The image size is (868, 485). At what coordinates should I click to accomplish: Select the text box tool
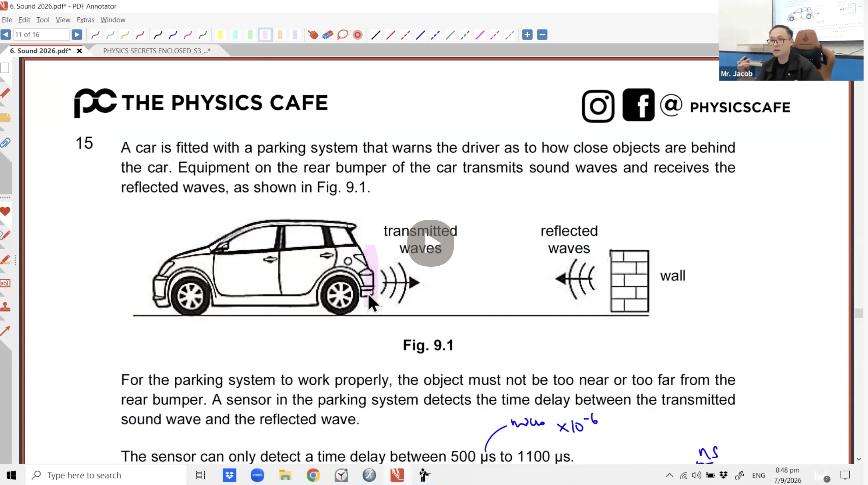(5, 283)
